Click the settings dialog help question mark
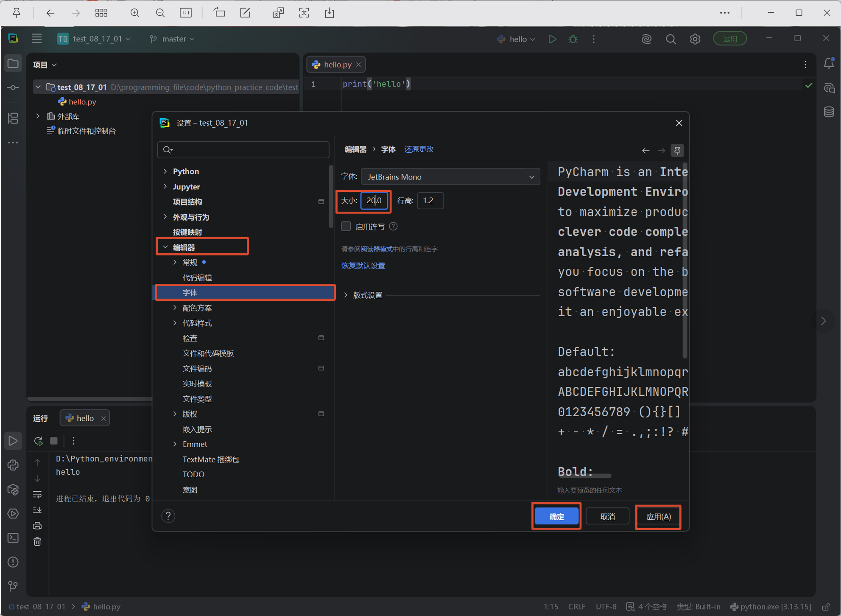841x616 pixels. pyautogui.click(x=168, y=516)
